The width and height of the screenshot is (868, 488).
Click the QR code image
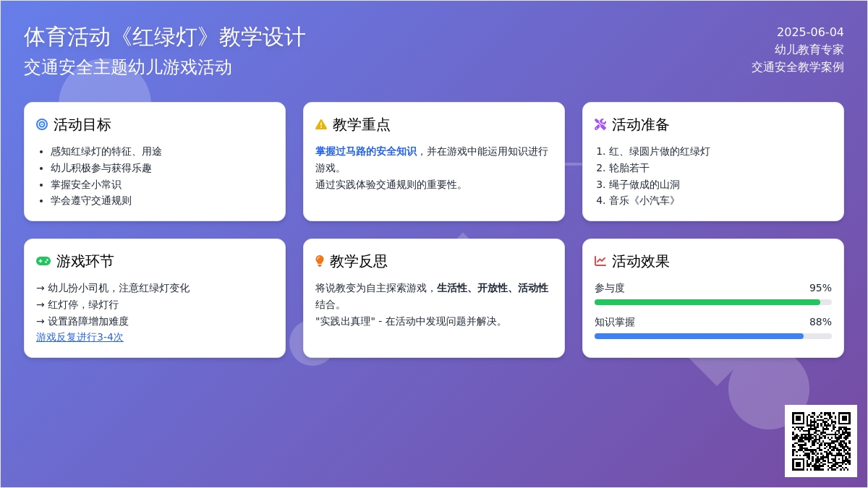pyautogui.click(x=821, y=441)
